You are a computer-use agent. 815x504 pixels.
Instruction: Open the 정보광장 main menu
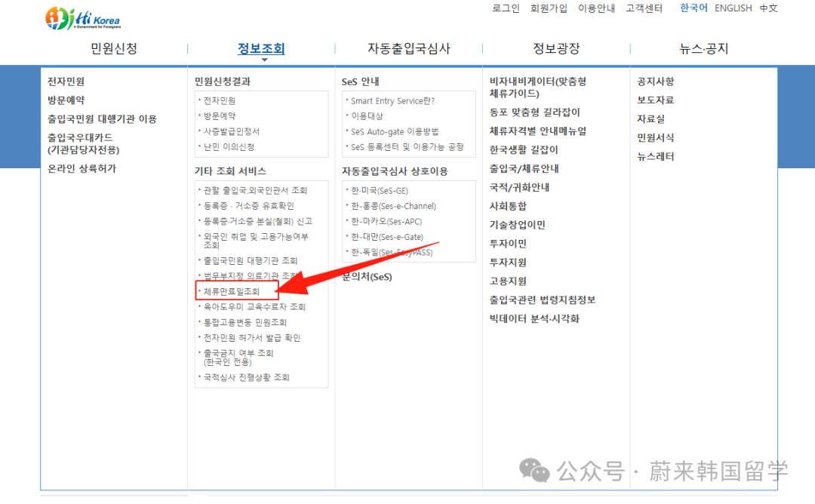coord(556,49)
